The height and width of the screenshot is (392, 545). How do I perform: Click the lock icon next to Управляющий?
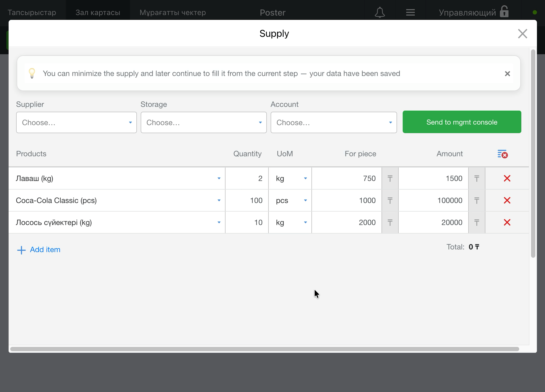tap(504, 12)
